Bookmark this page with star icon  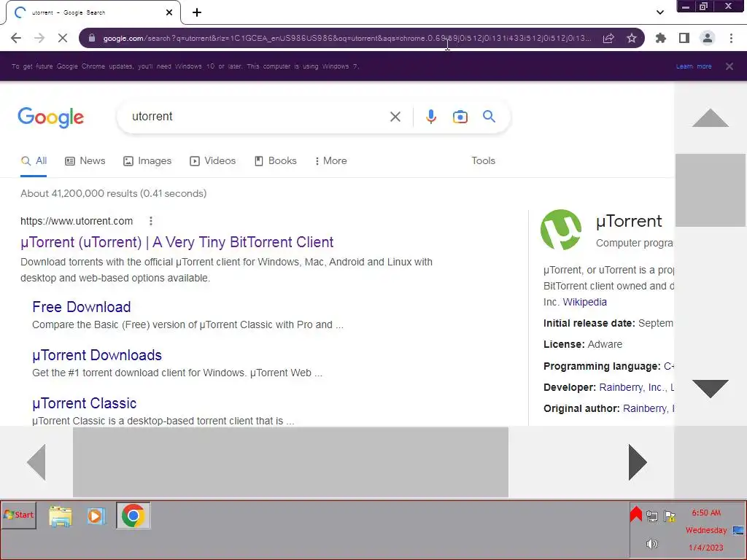tap(632, 38)
